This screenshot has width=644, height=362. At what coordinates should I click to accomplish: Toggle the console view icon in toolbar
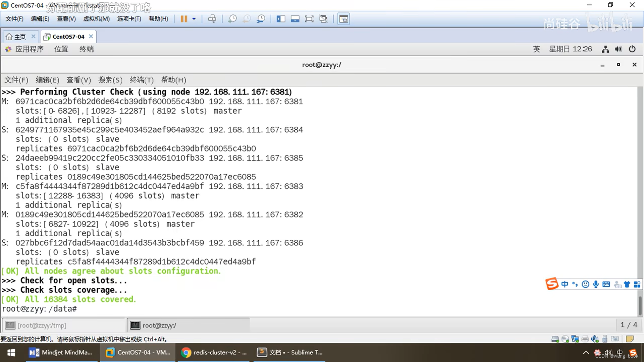343,19
